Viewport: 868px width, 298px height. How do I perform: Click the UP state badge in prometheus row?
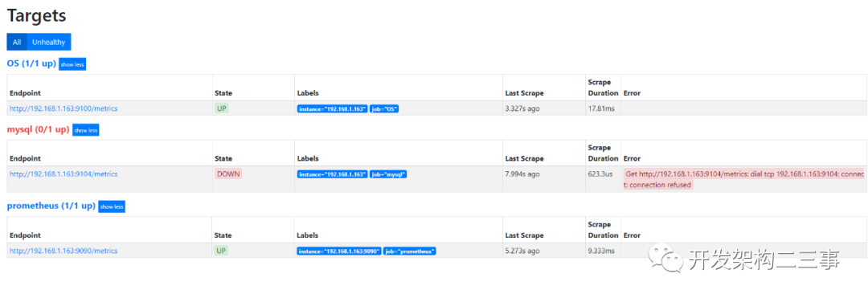pos(222,251)
